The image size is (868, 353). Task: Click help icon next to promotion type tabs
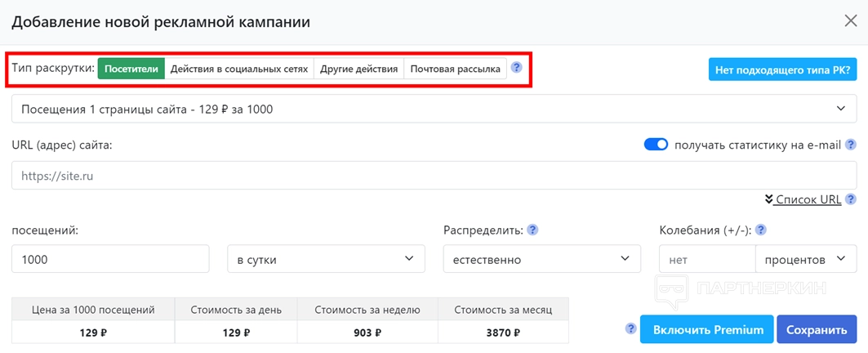516,68
